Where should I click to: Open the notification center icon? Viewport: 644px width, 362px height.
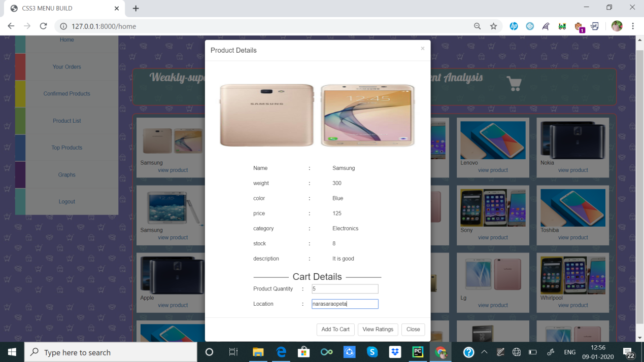629,352
